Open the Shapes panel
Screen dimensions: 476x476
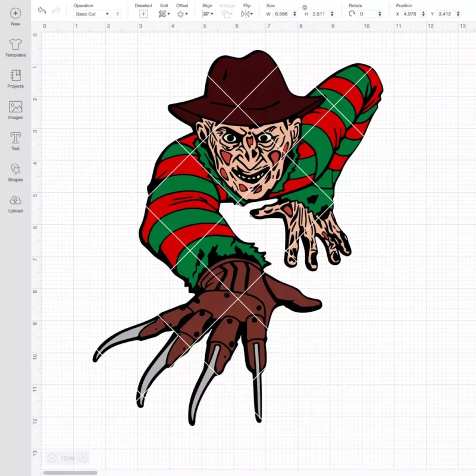click(x=15, y=173)
